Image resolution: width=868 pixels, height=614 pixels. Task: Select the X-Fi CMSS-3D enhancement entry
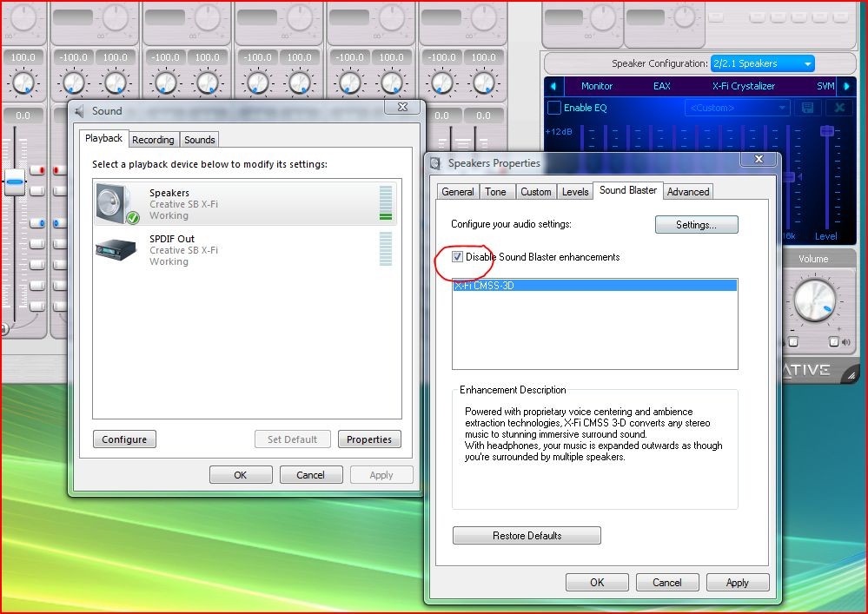(595, 286)
